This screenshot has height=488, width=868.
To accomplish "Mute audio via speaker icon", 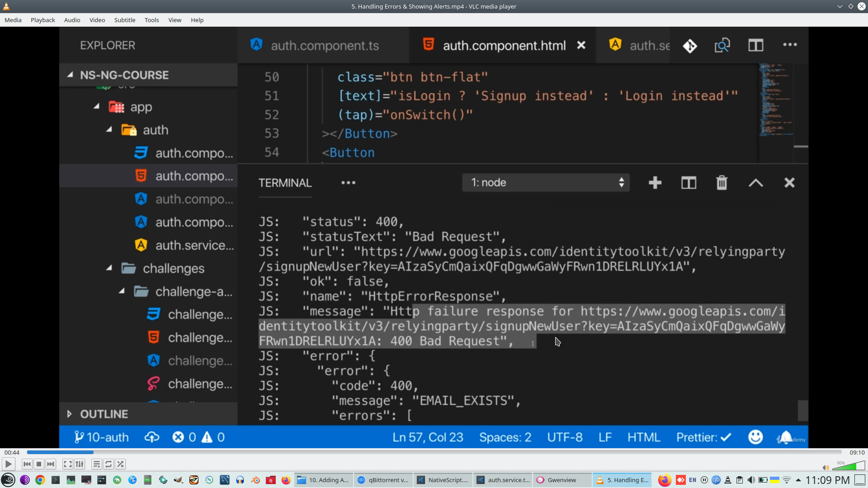I will pos(826,468).
